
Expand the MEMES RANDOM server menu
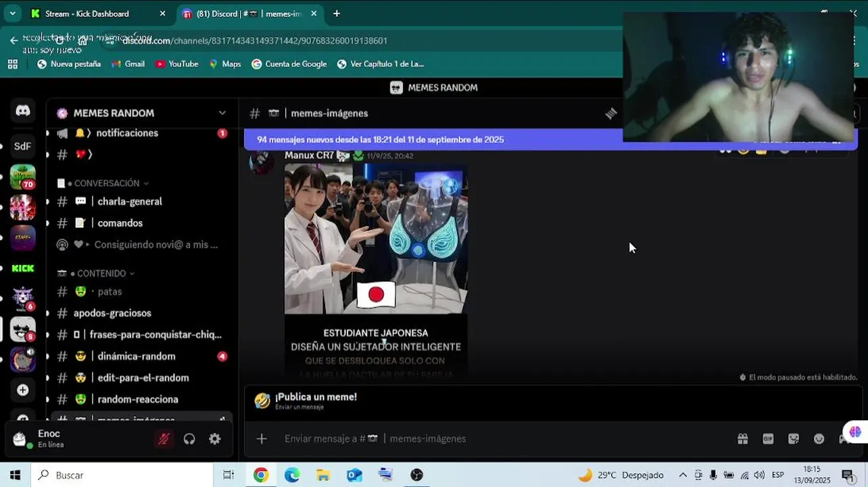[222, 113]
